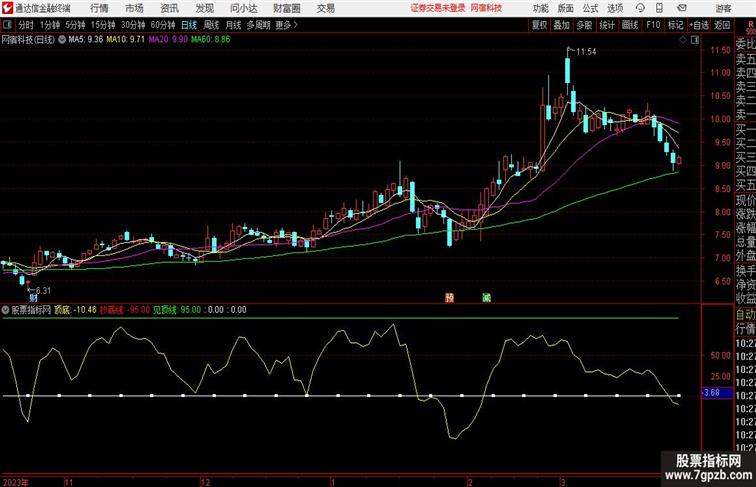The image size is (756, 487).
Task: Open the 选项 menu
Action: pyautogui.click(x=615, y=8)
